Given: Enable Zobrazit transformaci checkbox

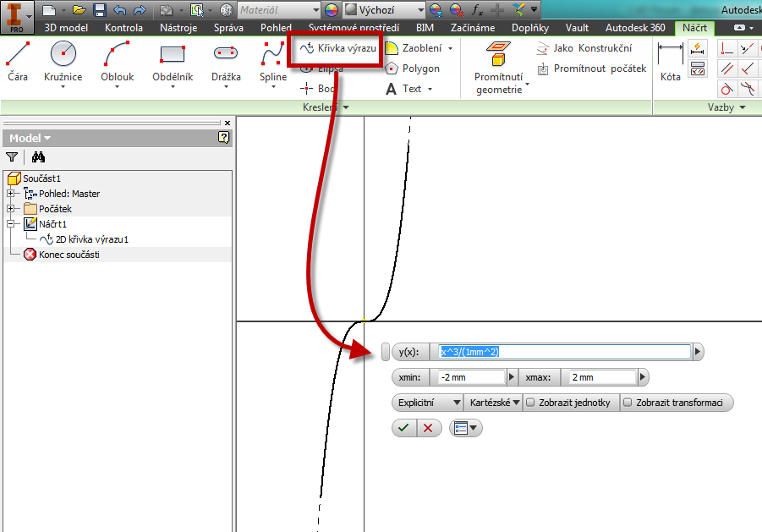Looking at the screenshot, I should tap(628, 403).
